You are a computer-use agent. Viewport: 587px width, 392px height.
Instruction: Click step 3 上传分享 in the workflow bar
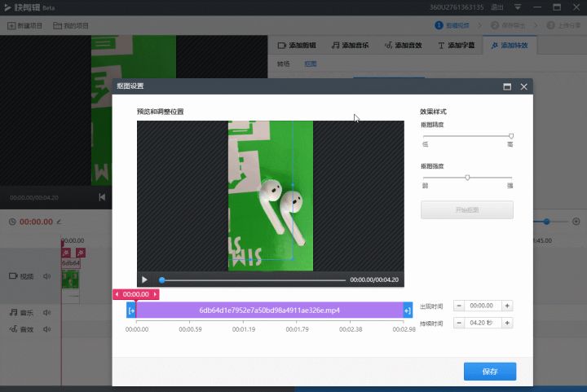[x=563, y=25]
